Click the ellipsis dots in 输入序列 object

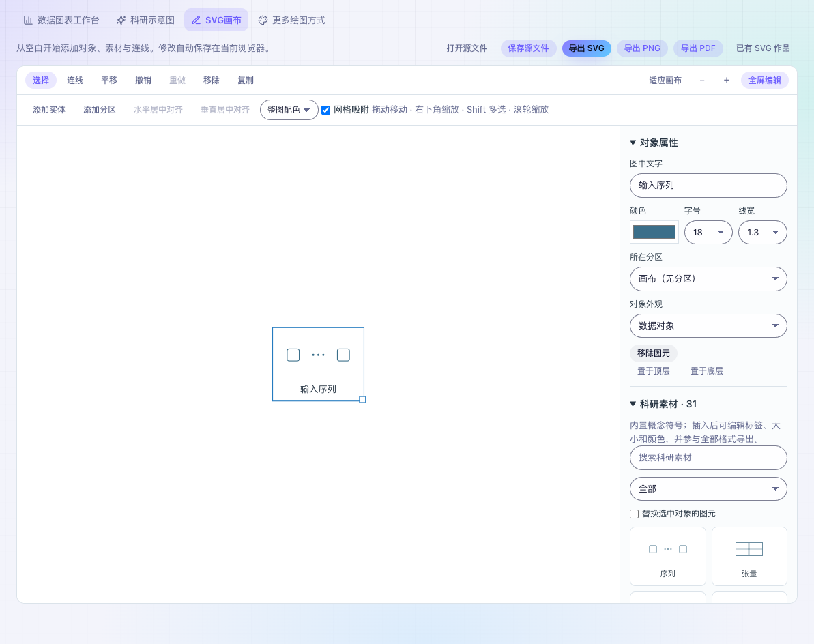[318, 355]
